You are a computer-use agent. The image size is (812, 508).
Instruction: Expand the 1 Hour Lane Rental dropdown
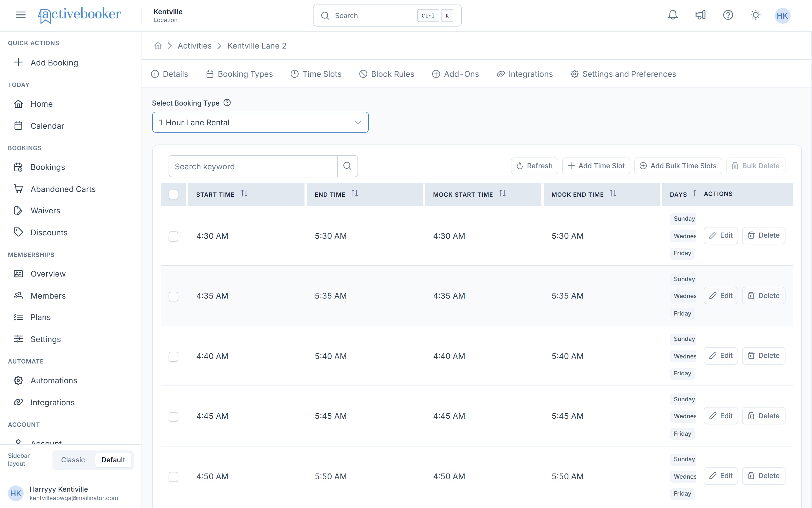261,122
